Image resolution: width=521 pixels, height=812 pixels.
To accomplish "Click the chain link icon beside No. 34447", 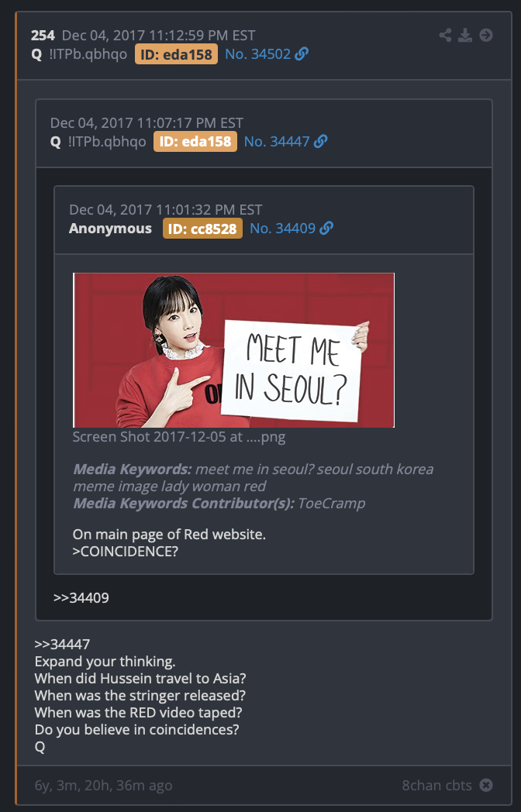I will [x=320, y=141].
